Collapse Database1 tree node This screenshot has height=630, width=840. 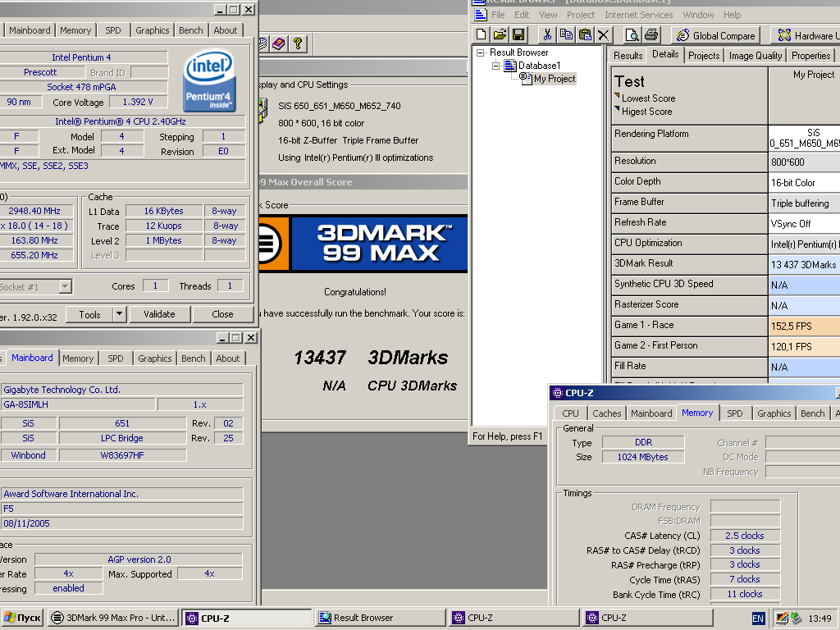click(496, 66)
